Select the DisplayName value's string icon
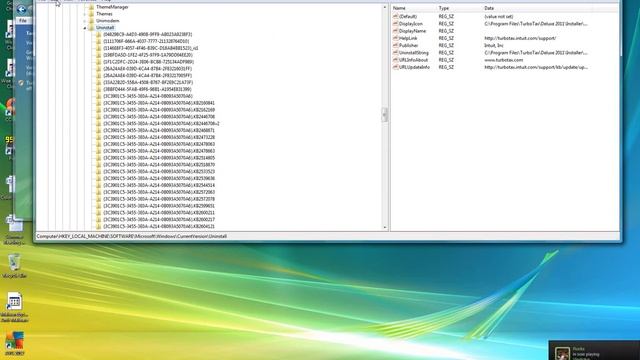640x360 pixels. tap(395, 31)
